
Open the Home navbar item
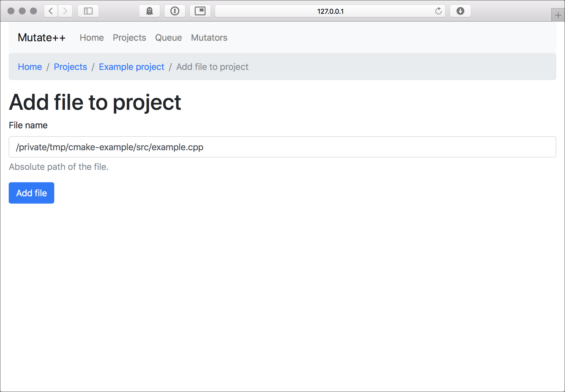[92, 38]
